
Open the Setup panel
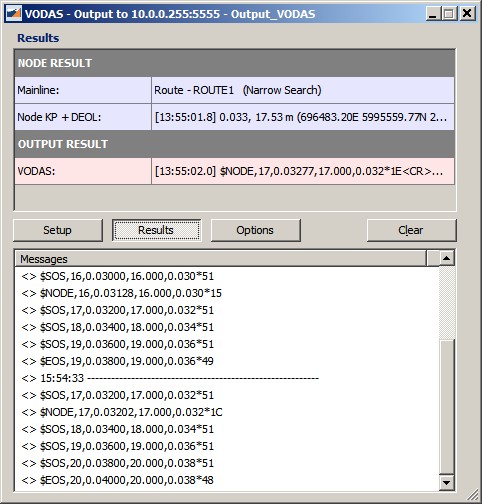click(58, 230)
